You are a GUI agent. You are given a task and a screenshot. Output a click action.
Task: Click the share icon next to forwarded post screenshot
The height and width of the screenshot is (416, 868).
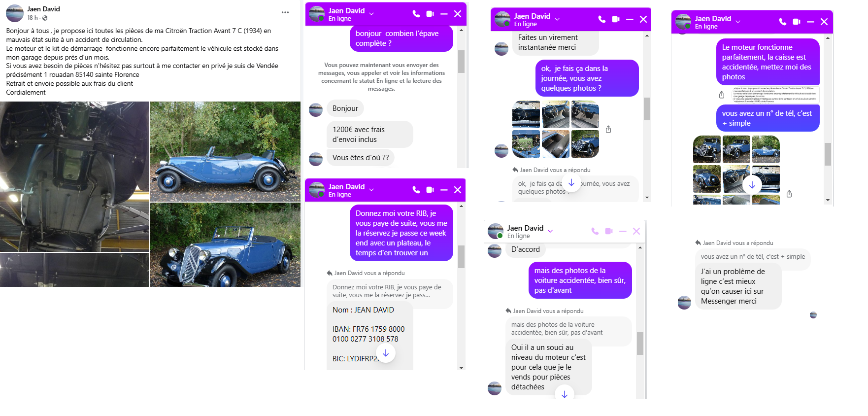pyautogui.click(x=722, y=95)
